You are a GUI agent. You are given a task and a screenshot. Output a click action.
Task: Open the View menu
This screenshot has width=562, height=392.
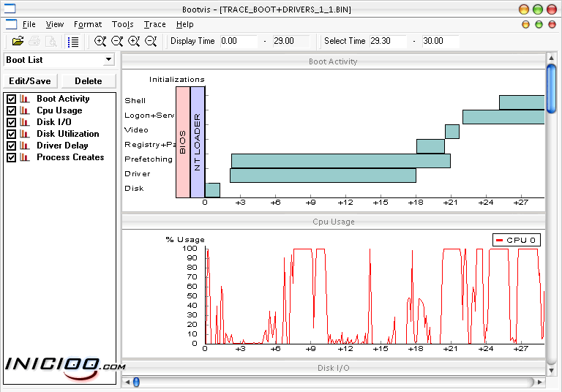coord(54,24)
